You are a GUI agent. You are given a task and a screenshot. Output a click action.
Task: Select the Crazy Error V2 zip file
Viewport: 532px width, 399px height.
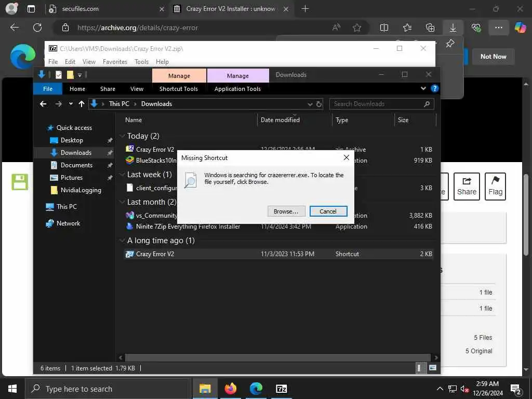click(155, 149)
